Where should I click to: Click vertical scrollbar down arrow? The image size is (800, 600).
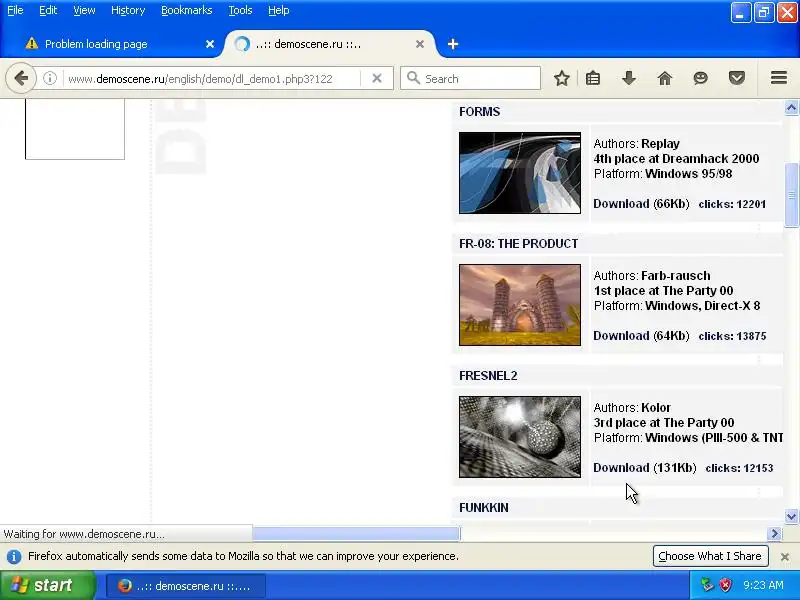pos(791,516)
